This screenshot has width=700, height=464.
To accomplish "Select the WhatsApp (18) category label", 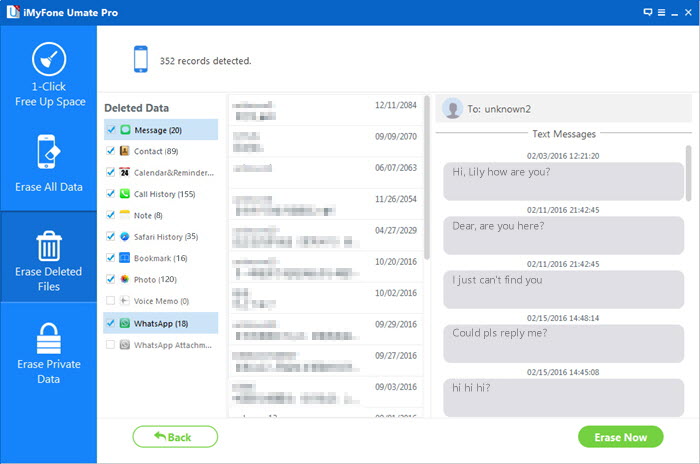I will [x=158, y=323].
